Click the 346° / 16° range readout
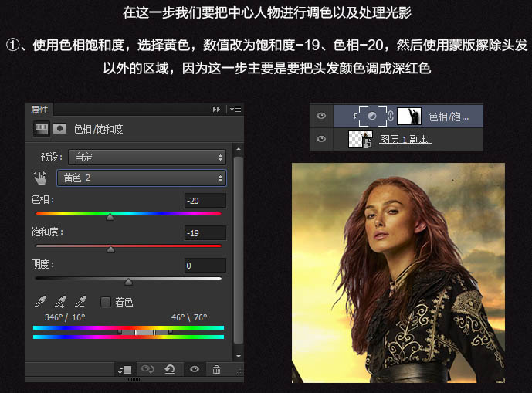This screenshot has width=532, height=393. click(65, 317)
